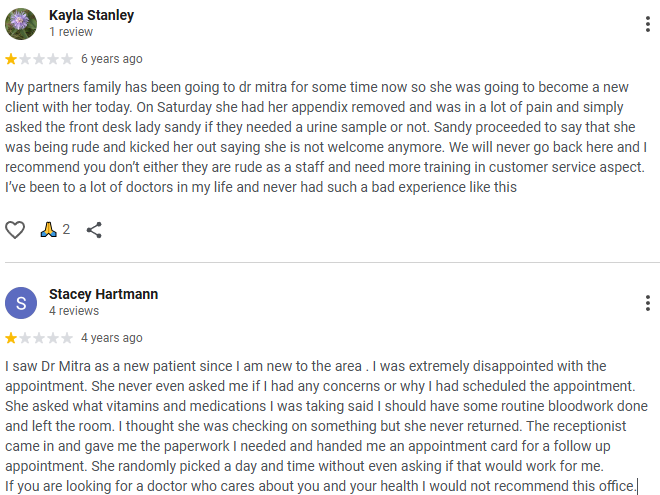The image size is (660, 495).
Task: Open the options menu for Stacey Hartmann's review
Action: coord(647,302)
